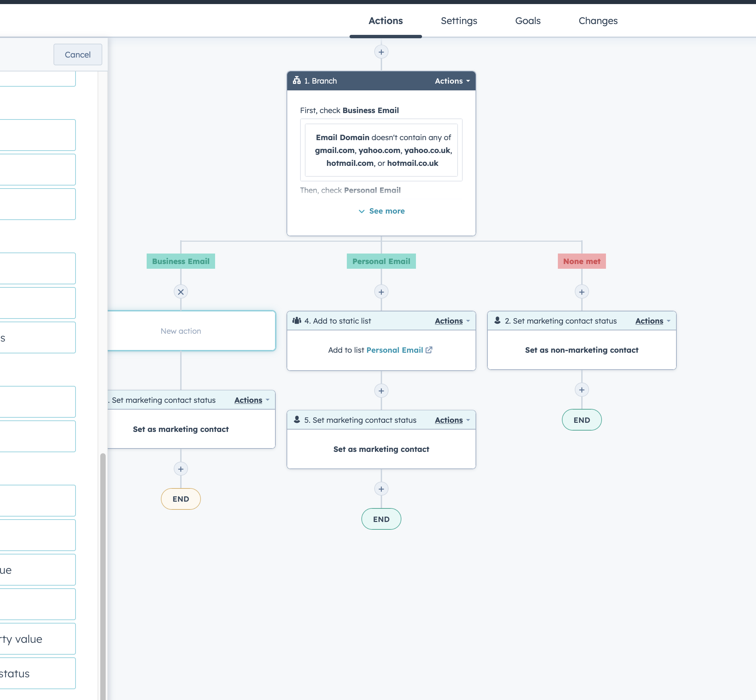Click the plus icon between step 4 and step 5
This screenshot has height=700, width=756.
381,391
